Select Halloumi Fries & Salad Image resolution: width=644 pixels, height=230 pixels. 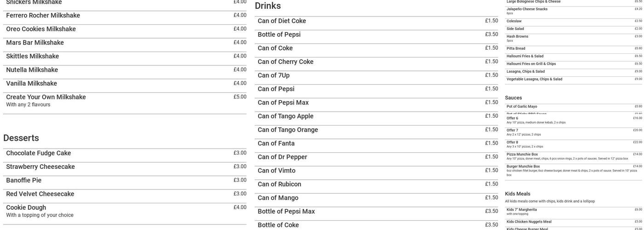click(x=525, y=56)
